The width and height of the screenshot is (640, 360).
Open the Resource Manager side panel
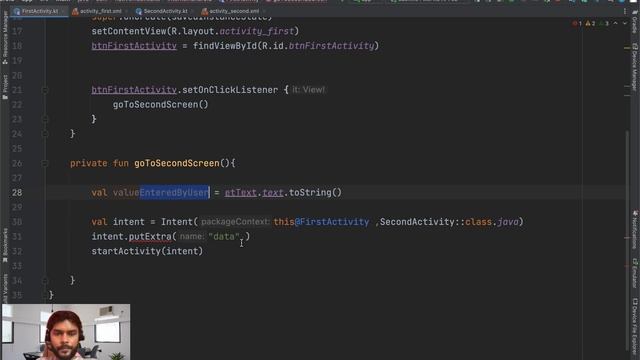point(5,38)
